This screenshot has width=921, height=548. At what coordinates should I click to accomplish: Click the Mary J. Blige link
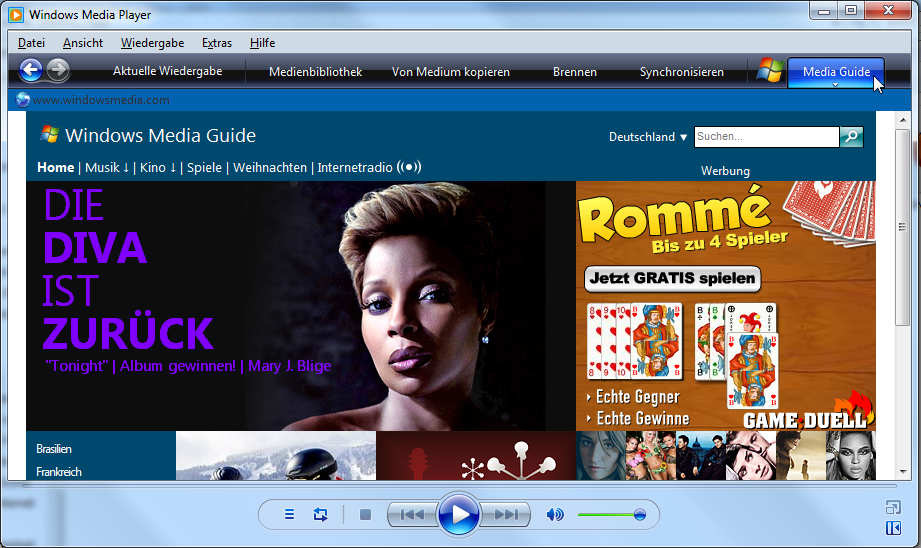[290, 366]
